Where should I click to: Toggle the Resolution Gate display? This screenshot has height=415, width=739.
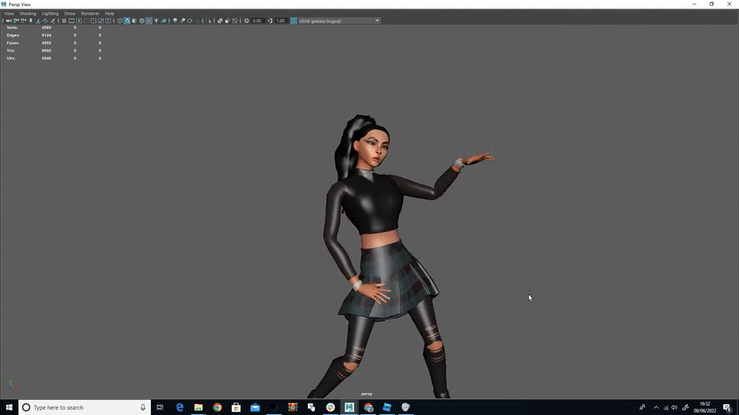(79, 21)
